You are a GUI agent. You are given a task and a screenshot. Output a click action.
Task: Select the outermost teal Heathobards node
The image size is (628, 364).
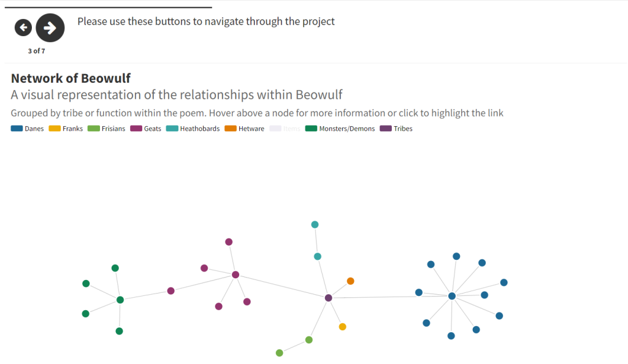[315, 224]
